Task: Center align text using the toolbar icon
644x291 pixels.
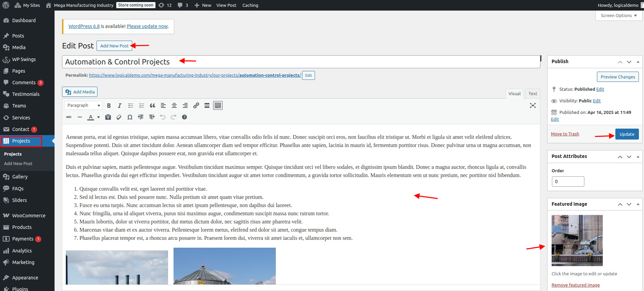Action: click(174, 106)
